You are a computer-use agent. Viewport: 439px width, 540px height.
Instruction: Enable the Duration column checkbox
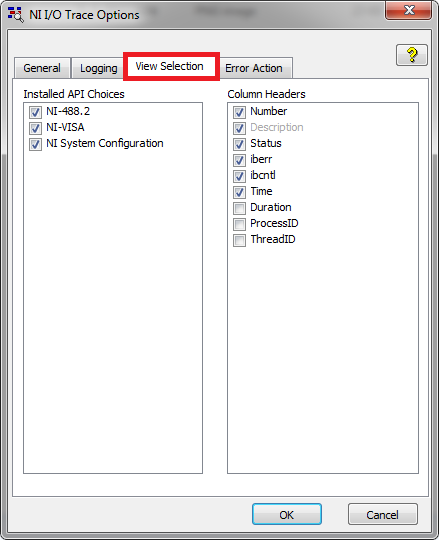point(239,208)
